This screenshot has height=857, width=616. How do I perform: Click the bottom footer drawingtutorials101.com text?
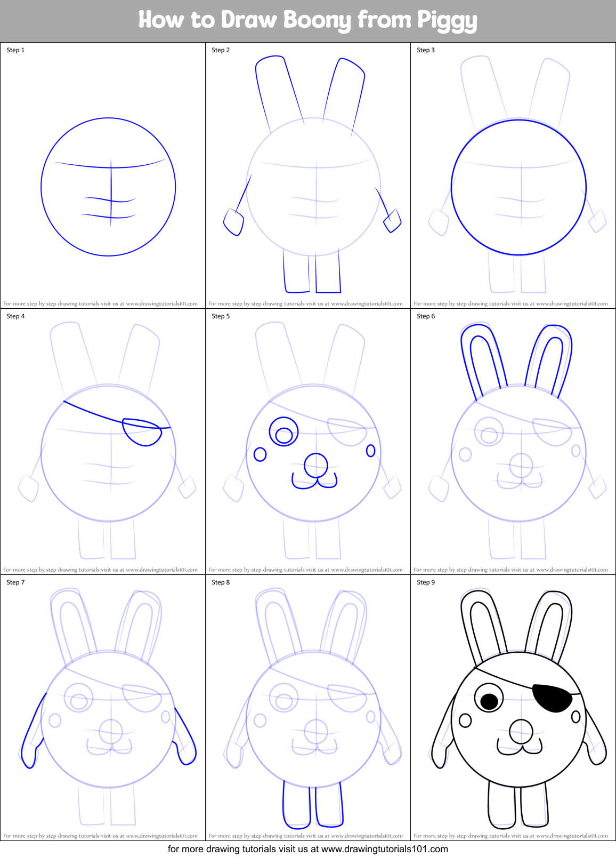(307, 849)
